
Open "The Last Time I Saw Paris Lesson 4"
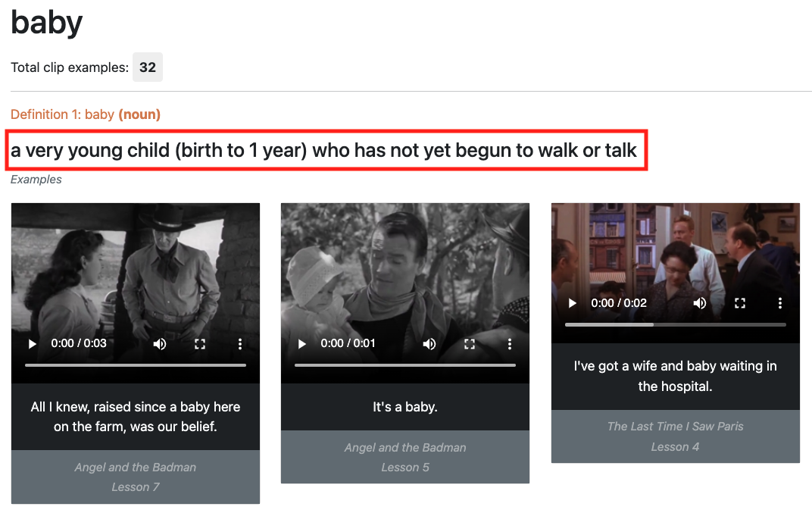coord(676,436)
